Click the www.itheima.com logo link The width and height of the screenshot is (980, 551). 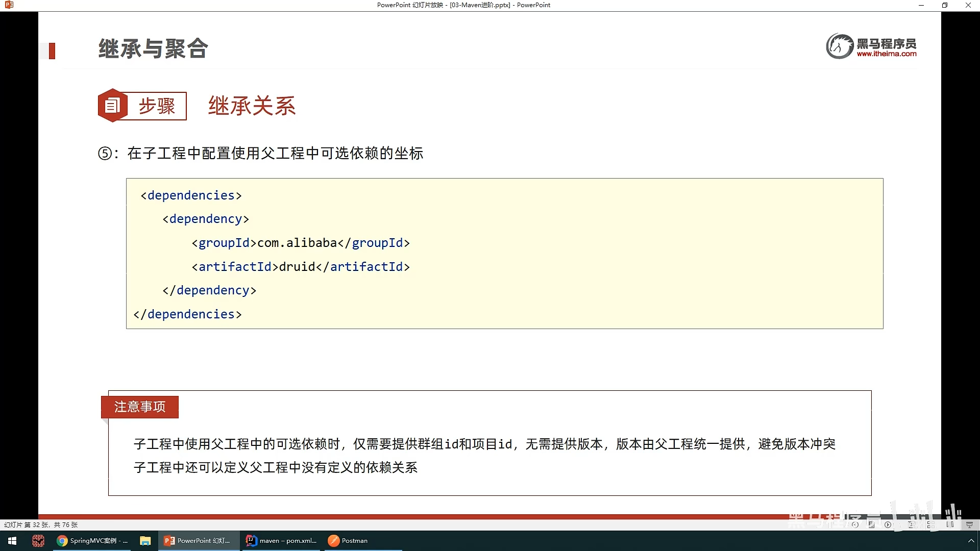point(886,54)
